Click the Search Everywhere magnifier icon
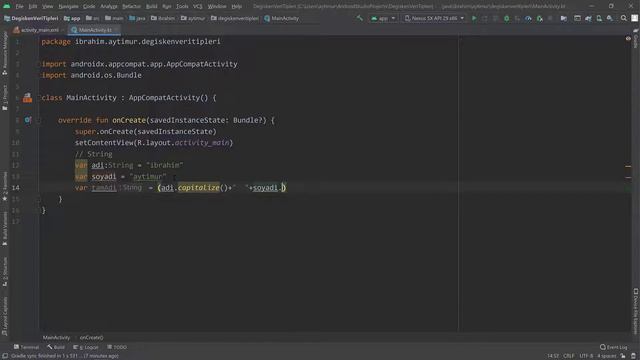 [624, 18]
